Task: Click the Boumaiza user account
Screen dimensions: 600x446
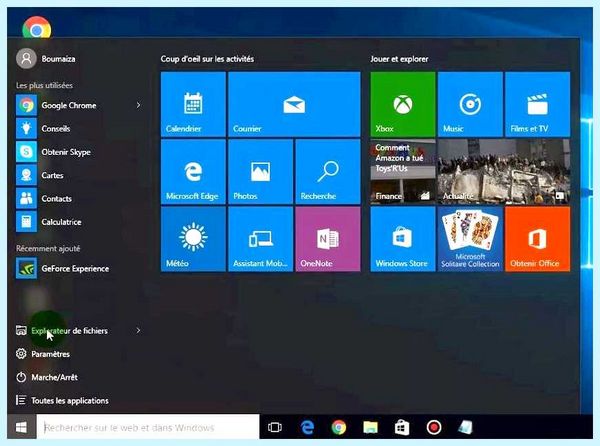Action: click(46, 59)
